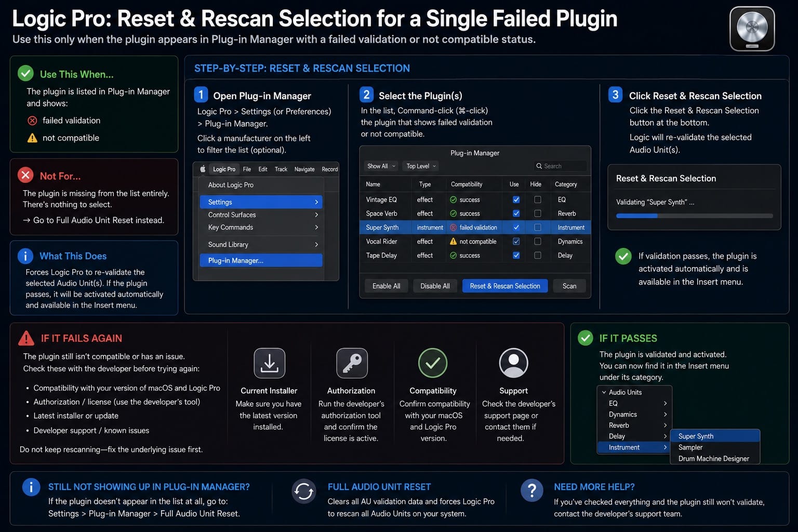Expand the Key Commands submenu arrow
This screenshot has width=798, height=532.
(316, 228)
